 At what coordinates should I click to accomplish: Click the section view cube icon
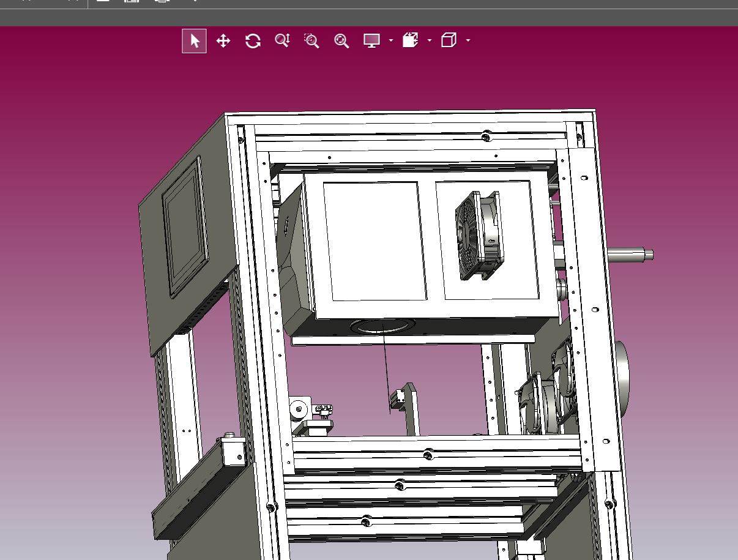click(x=410, y=40)
